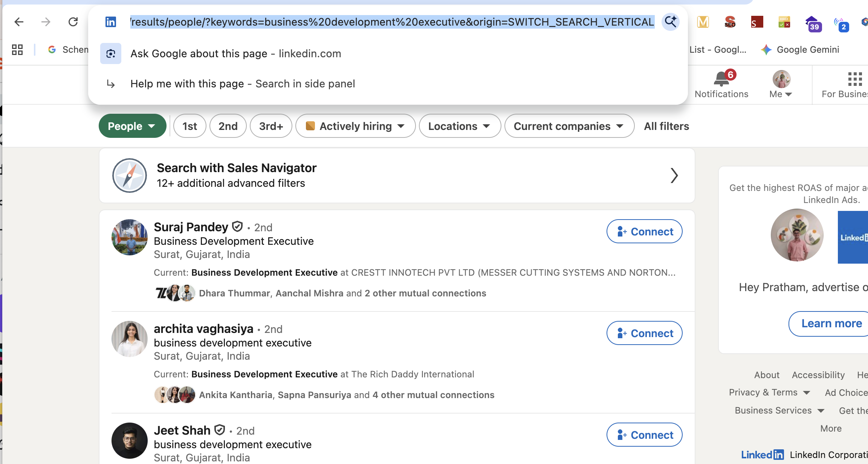
Task: Click the LinkedIn site icon in address bar
Action: (110, 22)
